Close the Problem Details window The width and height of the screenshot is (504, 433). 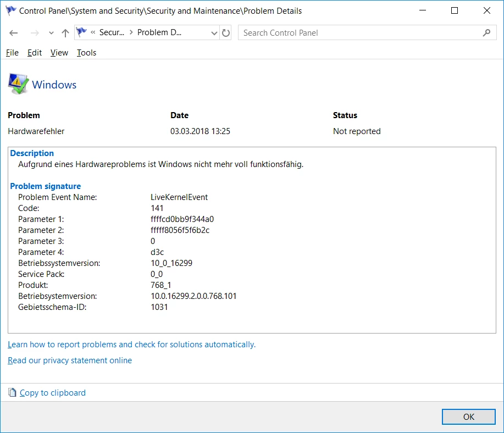(486, 10)
